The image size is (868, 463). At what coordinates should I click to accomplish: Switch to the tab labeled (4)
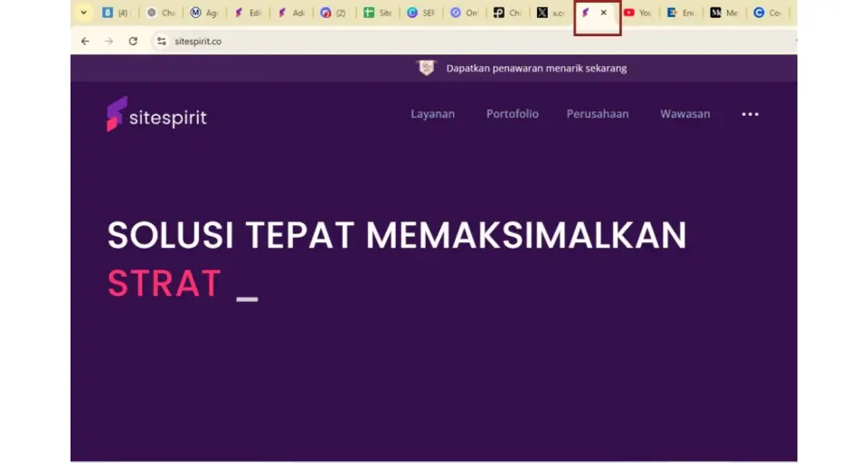117,13
